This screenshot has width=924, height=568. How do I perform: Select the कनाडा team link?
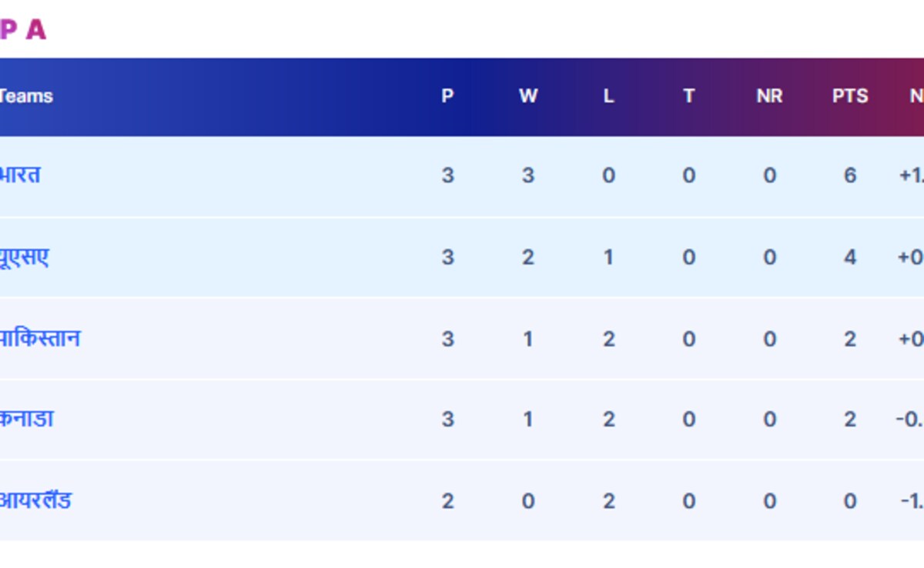[x=27, y=419]
